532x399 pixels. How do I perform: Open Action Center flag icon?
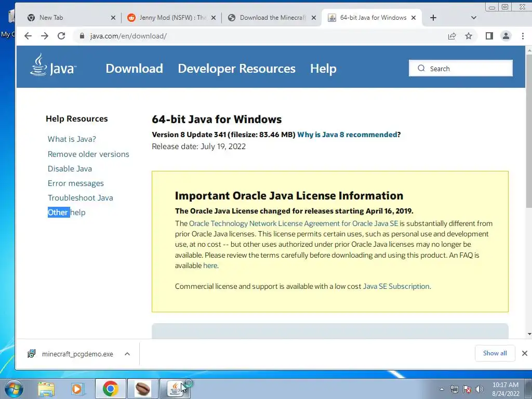point(467,389)
